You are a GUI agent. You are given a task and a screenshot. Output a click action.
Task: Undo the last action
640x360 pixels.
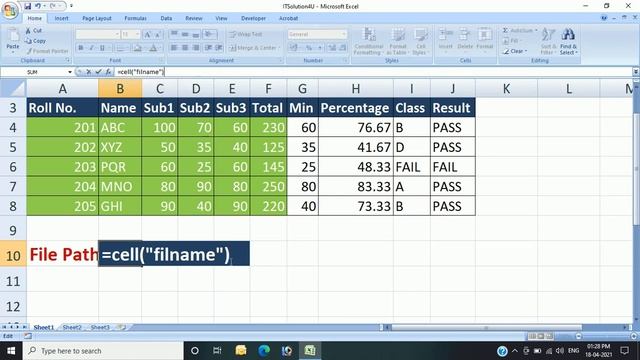[38, 6]
